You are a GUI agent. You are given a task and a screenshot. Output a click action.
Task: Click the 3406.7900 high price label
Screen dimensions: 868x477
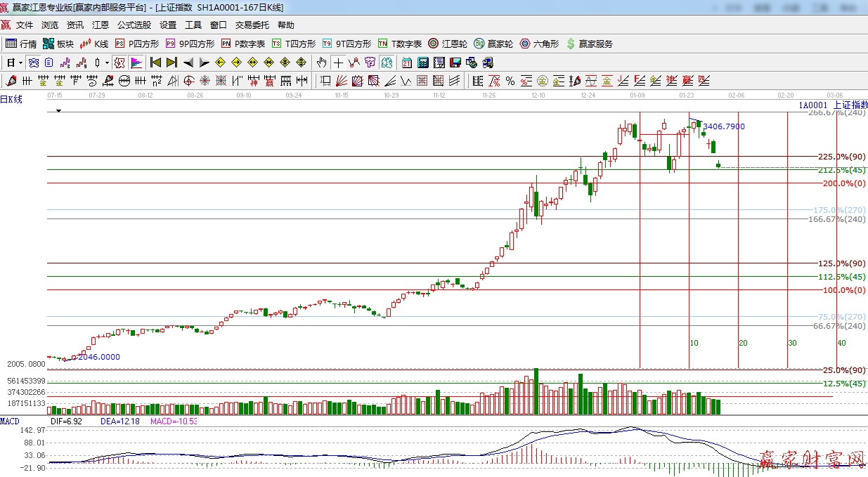click(x=723, y=126)
